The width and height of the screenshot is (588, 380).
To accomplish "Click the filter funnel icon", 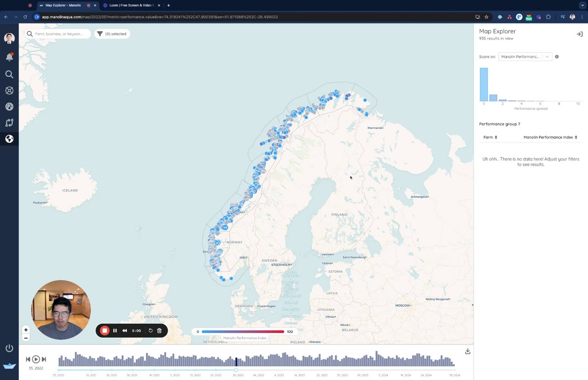I will click(x=100, y=34).
